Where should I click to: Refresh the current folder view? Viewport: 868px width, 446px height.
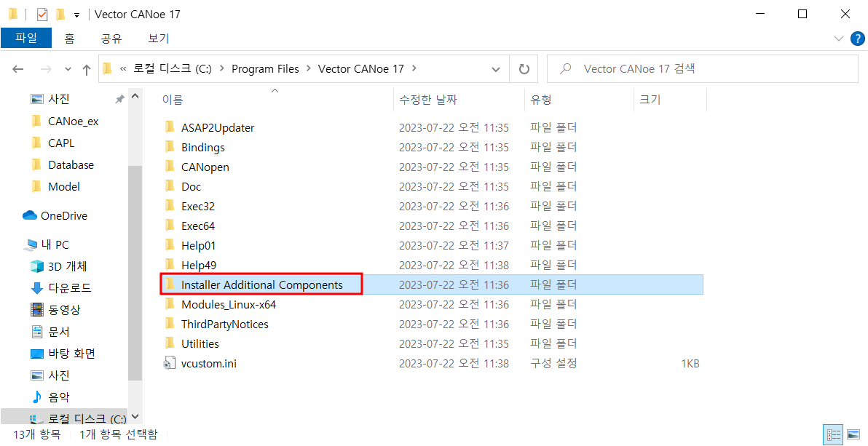coord(524,69)
